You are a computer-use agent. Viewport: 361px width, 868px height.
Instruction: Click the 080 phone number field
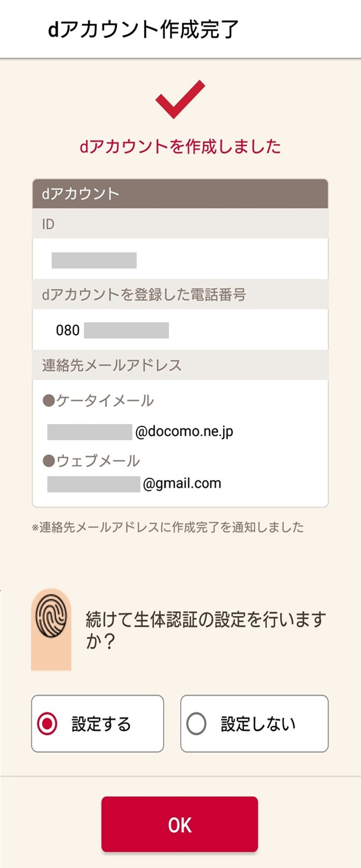(x=180, y=330)
